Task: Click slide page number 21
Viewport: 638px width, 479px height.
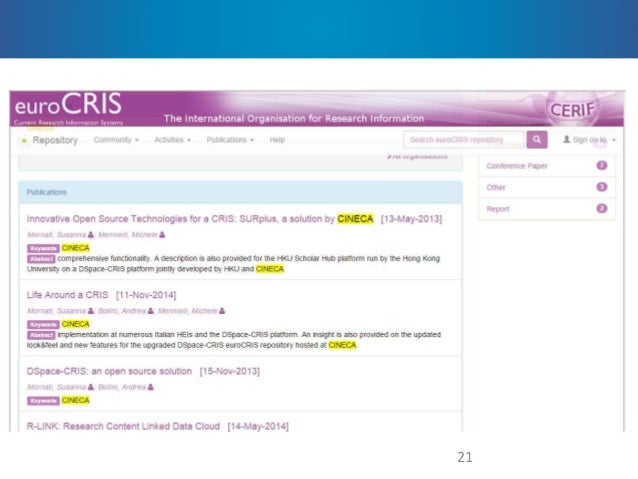Action: (465, 457)
